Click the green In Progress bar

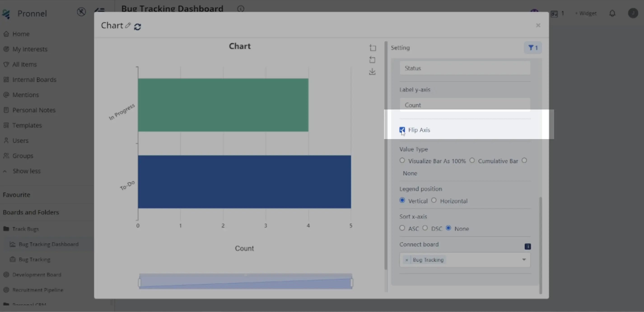223,105
